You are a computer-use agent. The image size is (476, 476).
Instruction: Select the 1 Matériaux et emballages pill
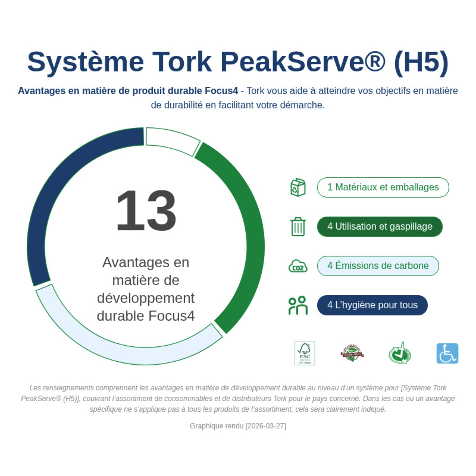(x=383, y=187)
